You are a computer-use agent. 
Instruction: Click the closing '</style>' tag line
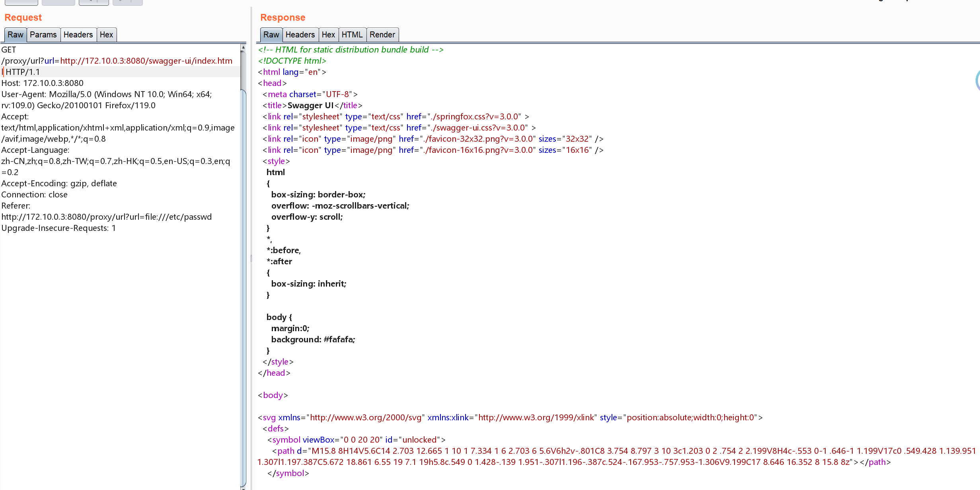tap(278, 362)
